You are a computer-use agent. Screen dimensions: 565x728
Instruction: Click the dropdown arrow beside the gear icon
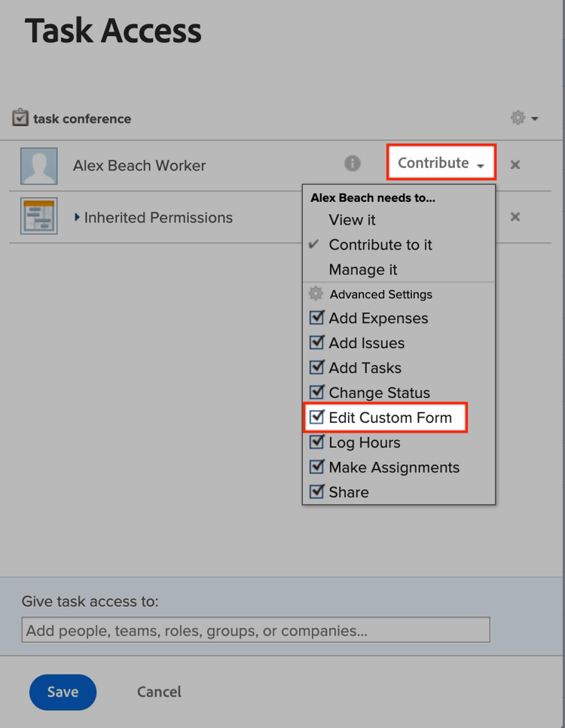[x=535, y=119]
